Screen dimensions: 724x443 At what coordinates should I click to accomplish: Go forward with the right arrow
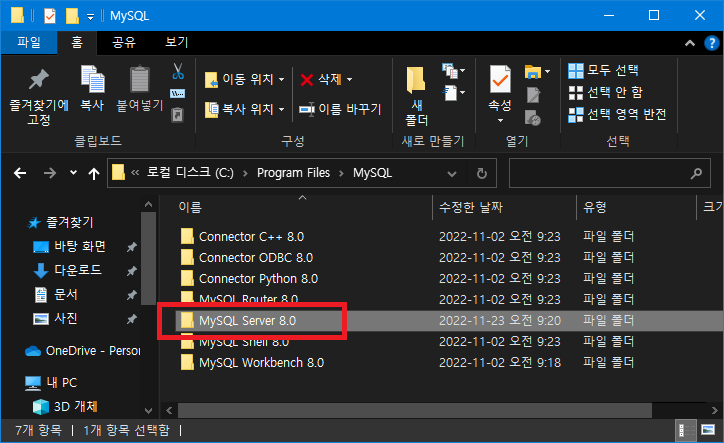49,173
